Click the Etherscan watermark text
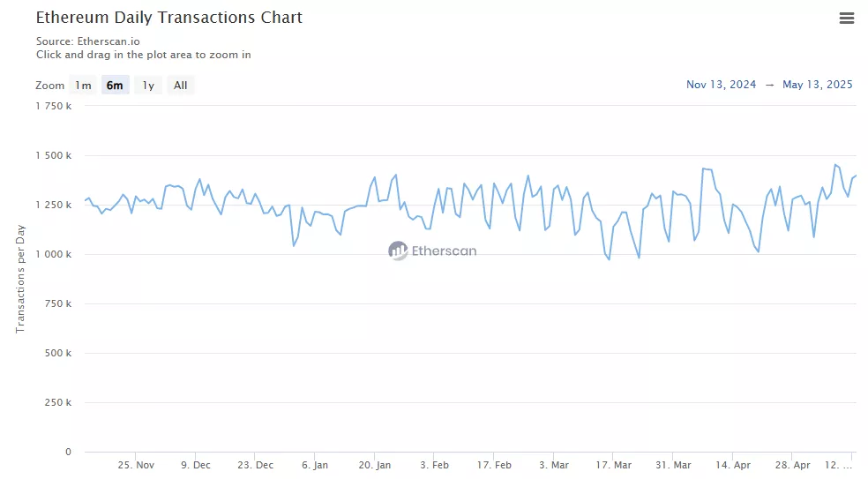Screen dimensions: 868x479 444,251
